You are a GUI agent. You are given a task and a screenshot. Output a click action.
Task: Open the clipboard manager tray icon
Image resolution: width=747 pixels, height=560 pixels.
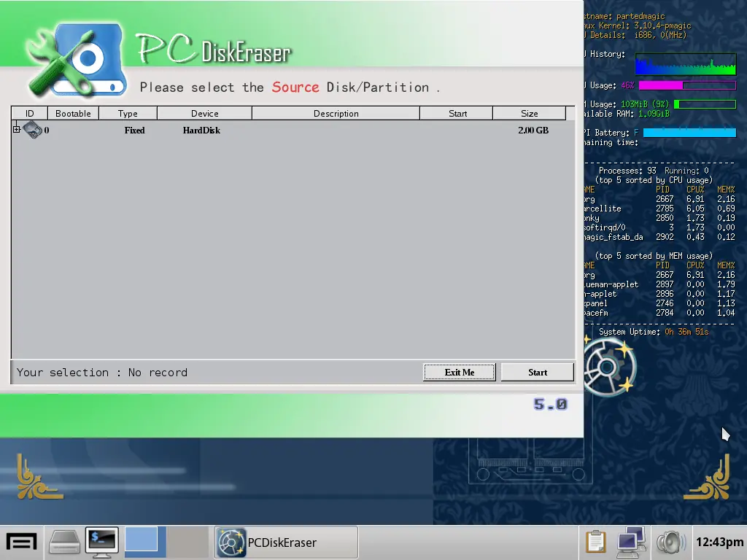tap(596, 542)
